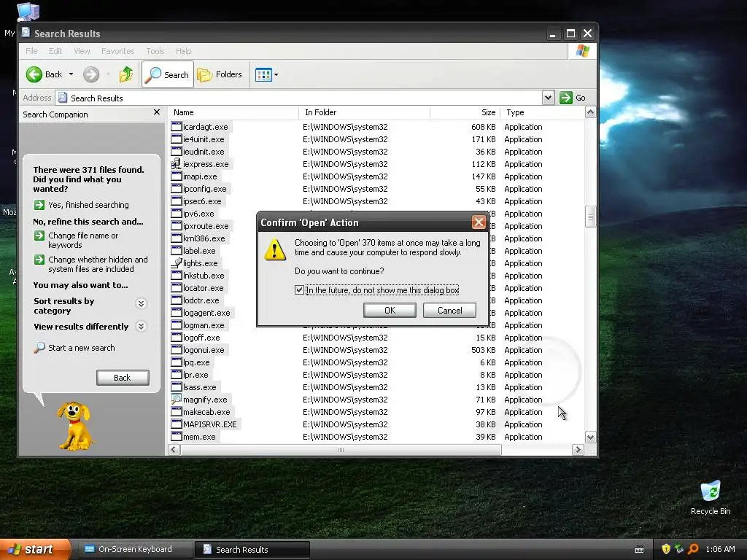The width and height of the screenshot is (747, 560).
Task: Click the Rover search dog
Action: pyautogui.click(x=75, y=426)
